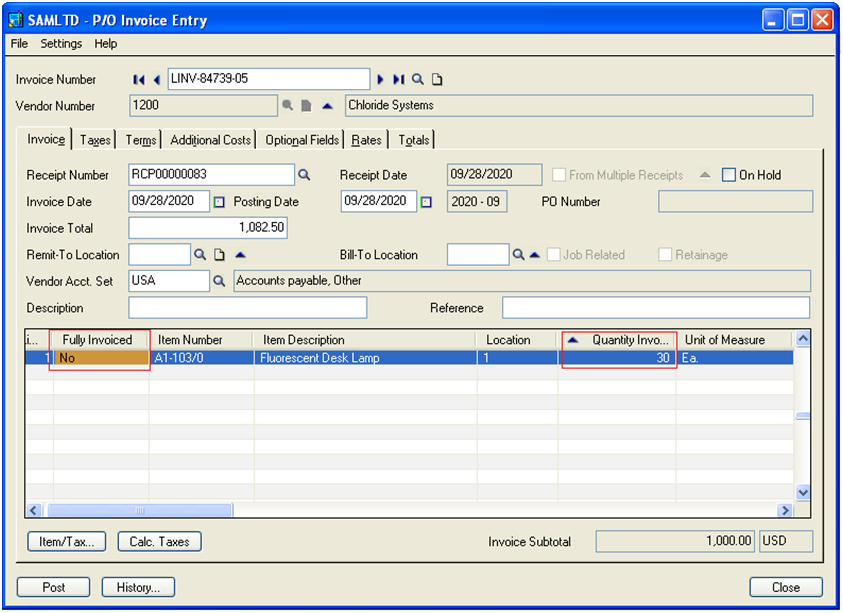The width and height of the screenshot is (843, 613).
Task: Open Receipt Number finder magnifier
Action: [x=304, y=175]
